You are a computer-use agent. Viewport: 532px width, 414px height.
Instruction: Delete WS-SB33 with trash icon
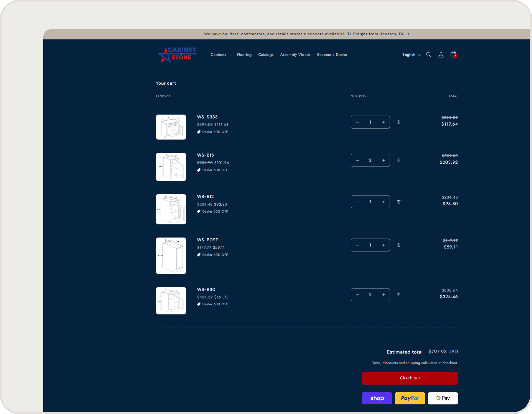[x=399, y=122]
